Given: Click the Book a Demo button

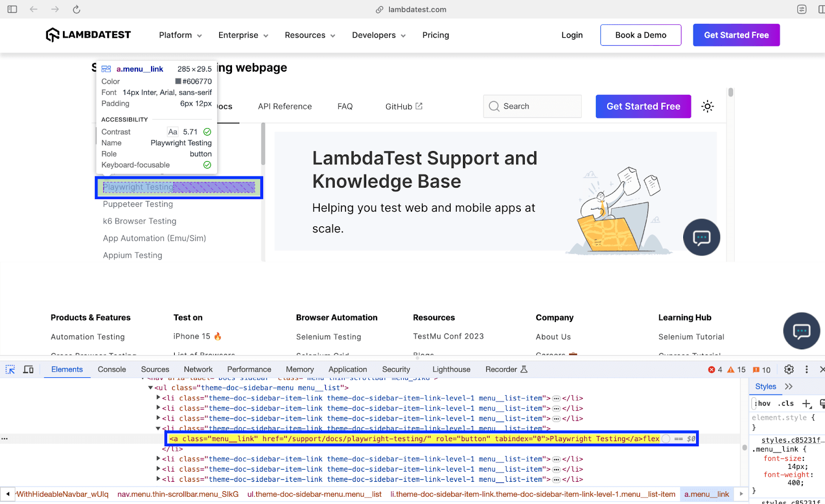Looking at the screenshot, I should (x=640, y=35).
